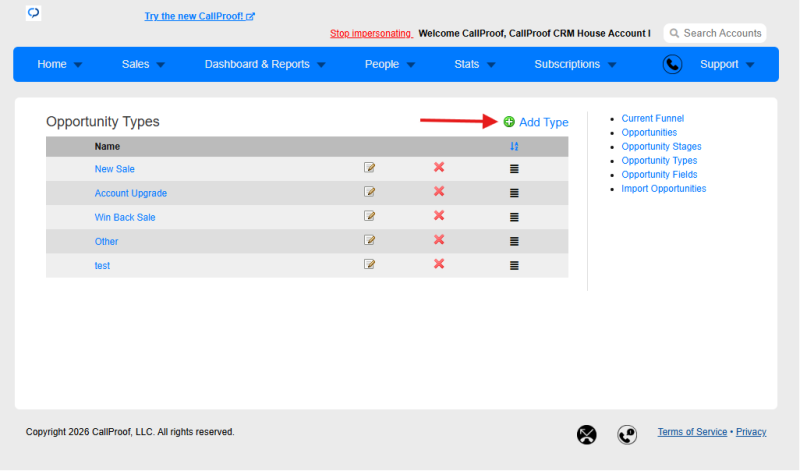Click the footer phone support icon
Image resolution: width=800 pixels, height=471 pixels.
tap(627, 435)
